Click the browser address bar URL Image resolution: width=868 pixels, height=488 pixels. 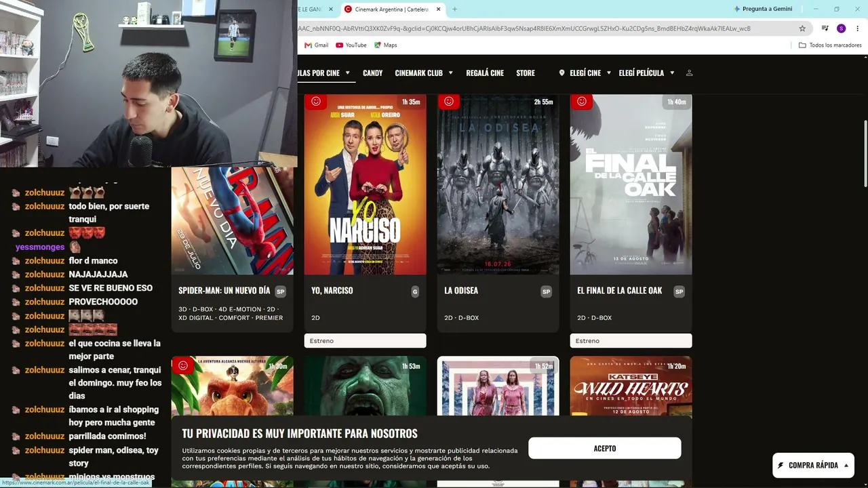[x=524, y=28]
